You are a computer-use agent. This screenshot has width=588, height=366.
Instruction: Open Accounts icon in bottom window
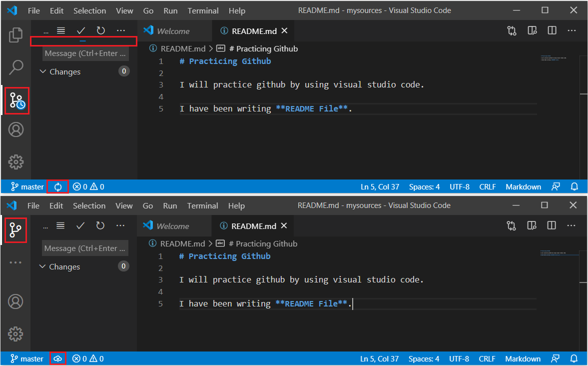[16, 302]
